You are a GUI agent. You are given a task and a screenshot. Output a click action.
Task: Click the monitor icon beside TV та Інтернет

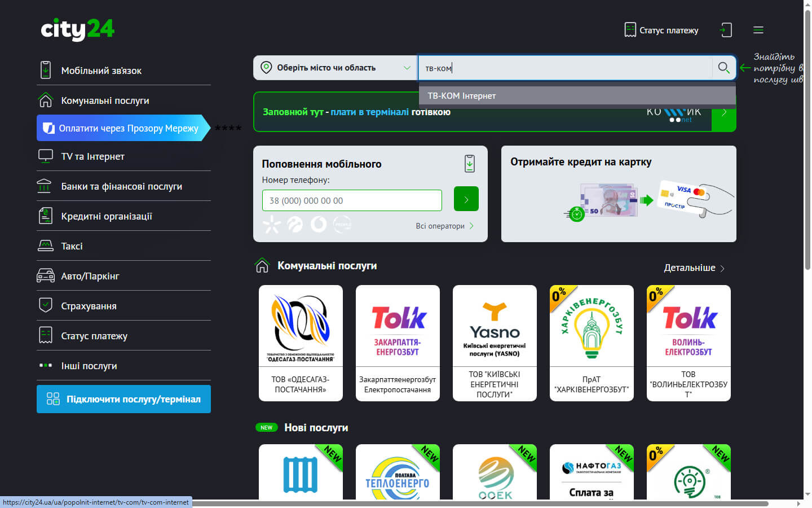point(45,156)
